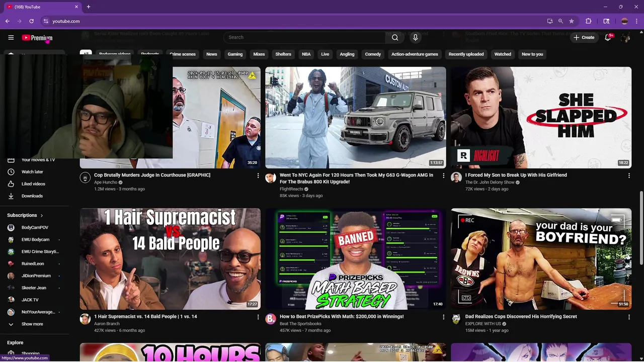
Task: Open Liked videos in sidebar
Action: pos(33,184)
